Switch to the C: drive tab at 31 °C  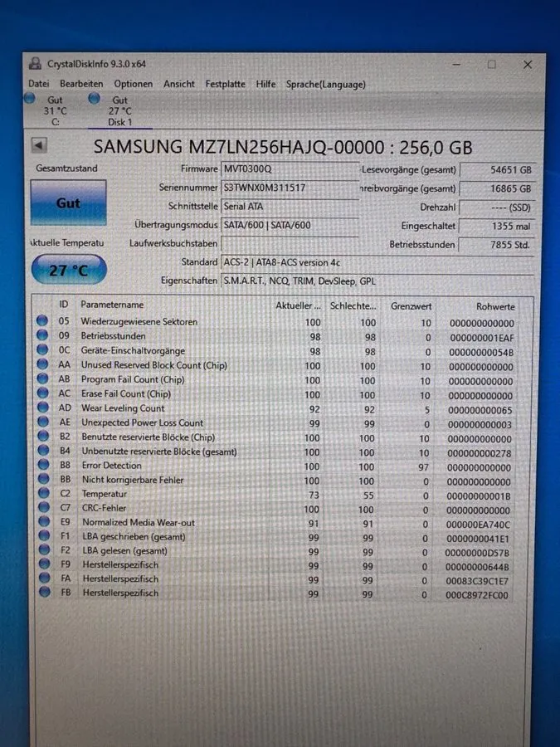pyautogui.click(x=54, y=110)
